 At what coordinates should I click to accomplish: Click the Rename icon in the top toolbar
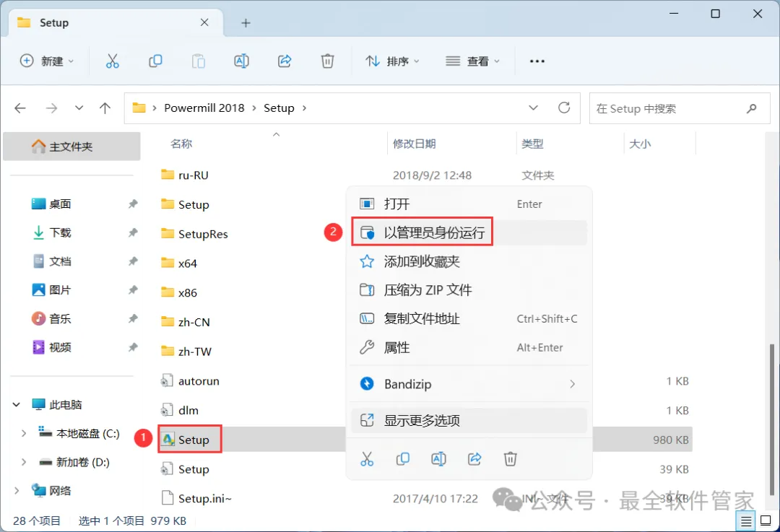[x=241, y=61]
